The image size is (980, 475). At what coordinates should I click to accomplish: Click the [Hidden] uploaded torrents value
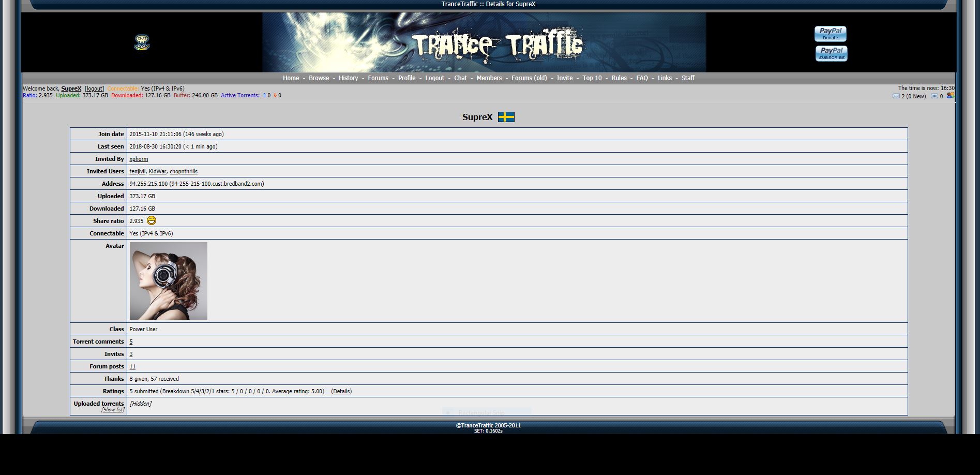point(141,404)
